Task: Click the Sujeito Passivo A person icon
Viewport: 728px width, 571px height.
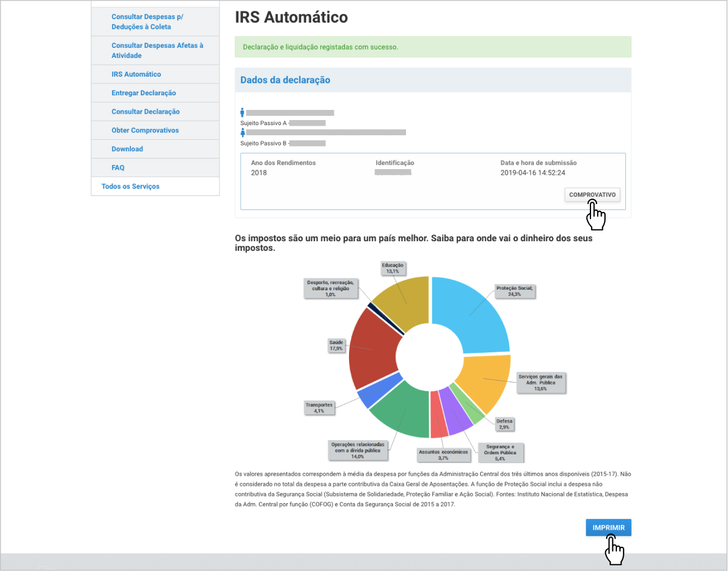Action: tap(242, 113)
